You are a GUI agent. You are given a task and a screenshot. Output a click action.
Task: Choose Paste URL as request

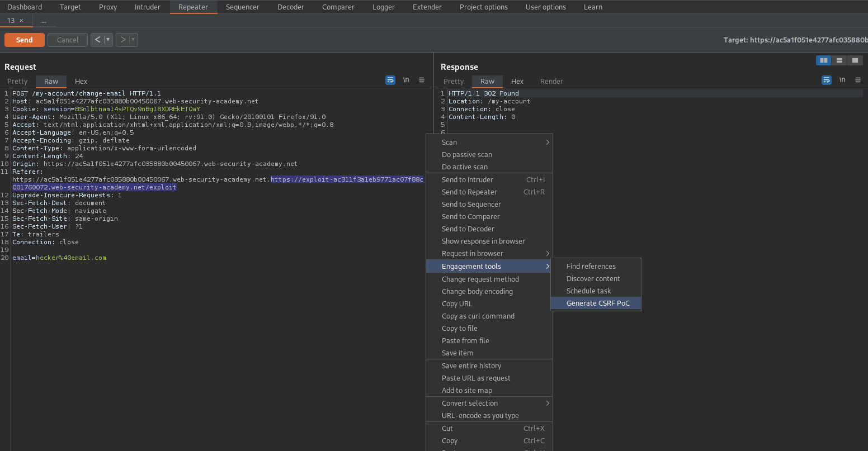coord(489,378)
